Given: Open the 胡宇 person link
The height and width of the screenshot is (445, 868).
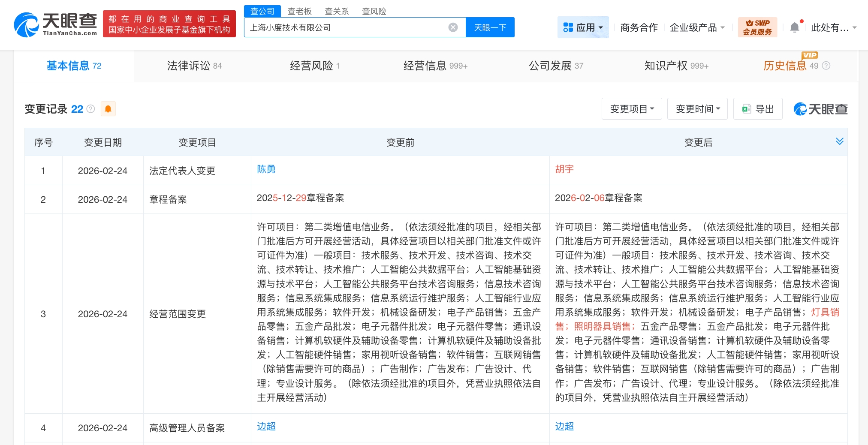Looking at the screenshot, I should pos(564,169).
